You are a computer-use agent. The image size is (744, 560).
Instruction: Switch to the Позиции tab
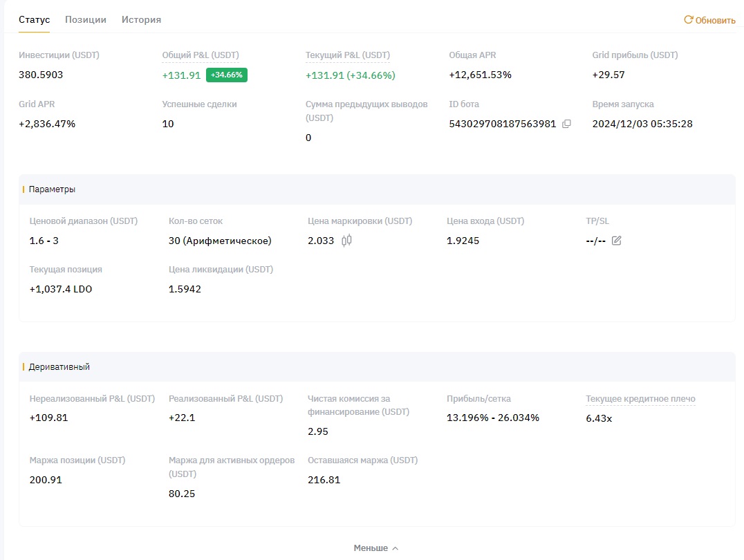click(x=86, y=19)
